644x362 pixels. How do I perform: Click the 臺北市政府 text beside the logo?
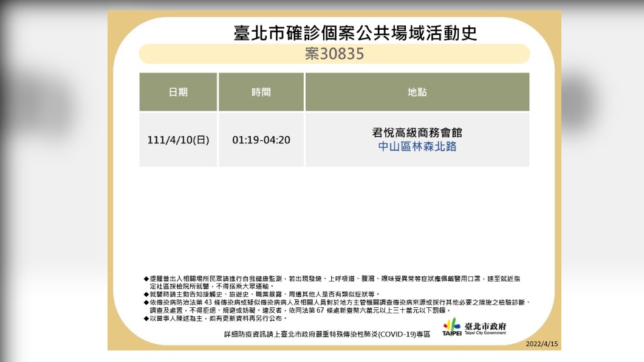tap(485, 326)
